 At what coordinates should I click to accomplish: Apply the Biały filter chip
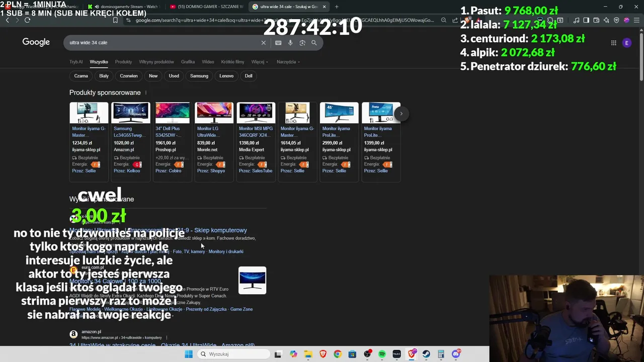coord(104,76)
